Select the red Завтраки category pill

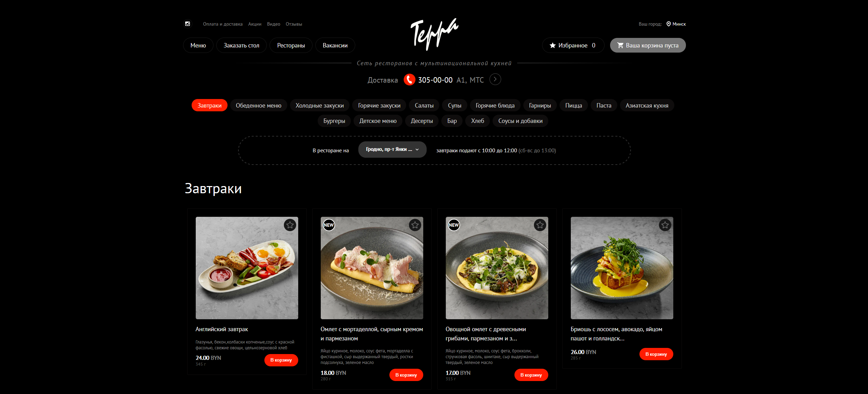(209, 105)
